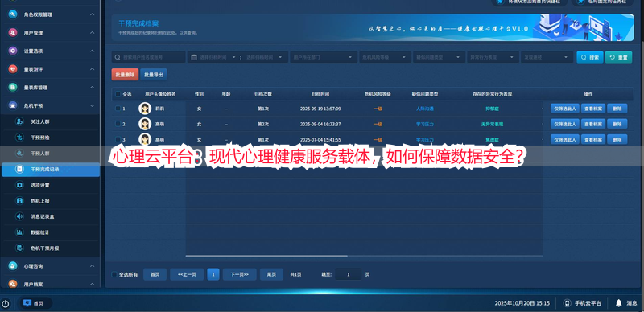The width and height of the screenshot is (644, 312).
Task: Open the 疑似问题类型 filter dropdown
Action: 439,57
